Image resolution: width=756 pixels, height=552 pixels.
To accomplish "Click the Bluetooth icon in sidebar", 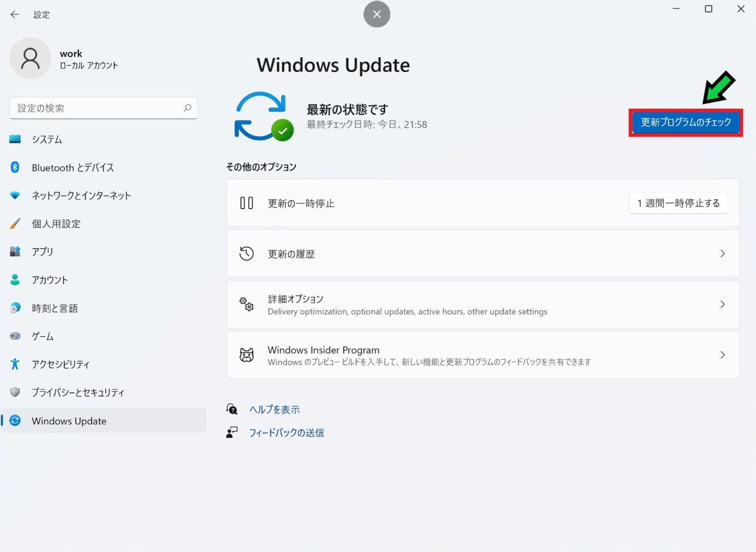I will click(x=15, y=167).
